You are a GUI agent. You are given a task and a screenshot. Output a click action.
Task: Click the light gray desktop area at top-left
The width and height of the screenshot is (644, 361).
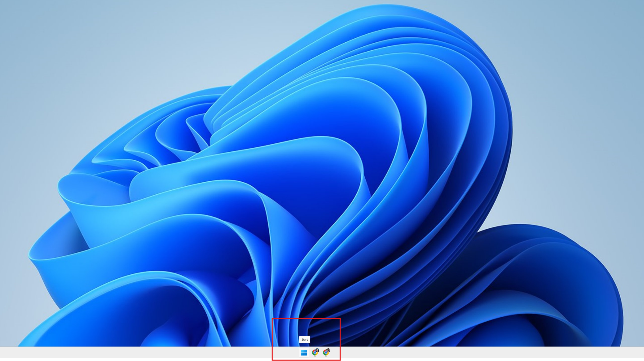tap(37, 30)
